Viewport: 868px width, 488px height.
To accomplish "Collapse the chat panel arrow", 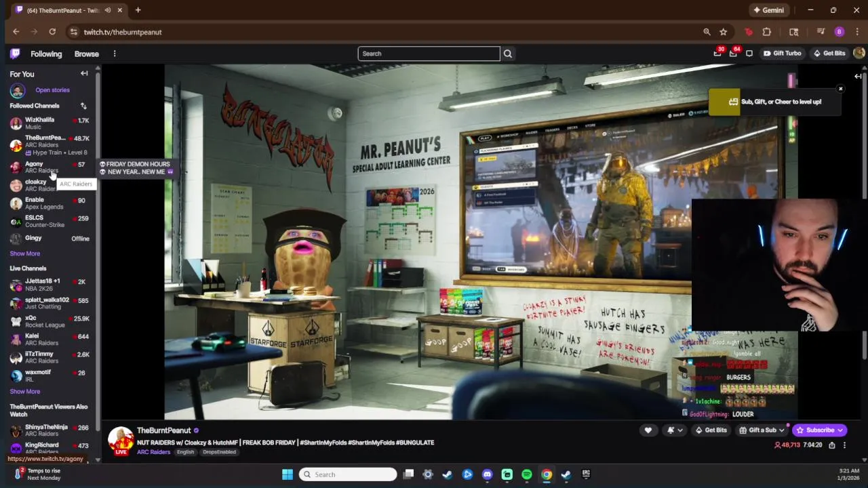I will [858, 76].
